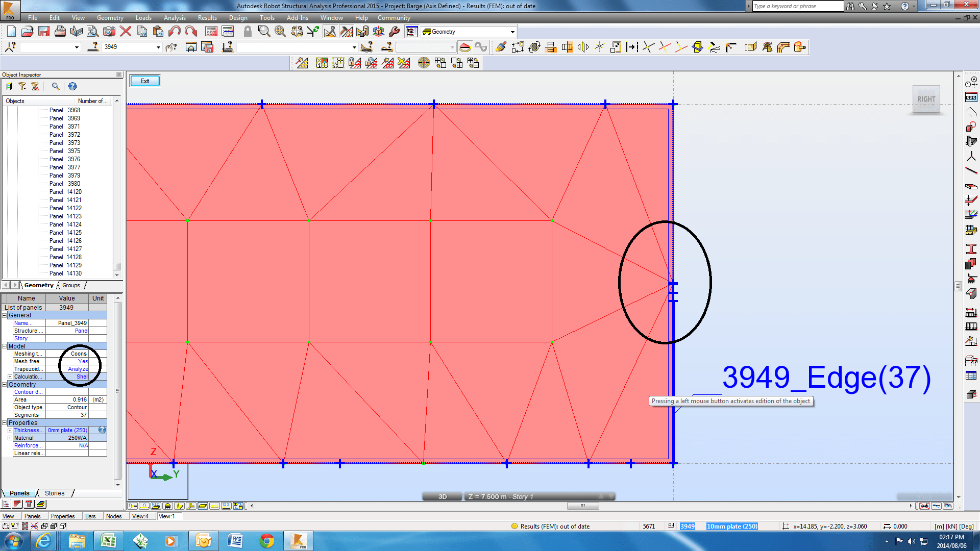
Task: Click the delete mesh icon with yellow X
Action: pyautogui.click(x=404, y=63)
